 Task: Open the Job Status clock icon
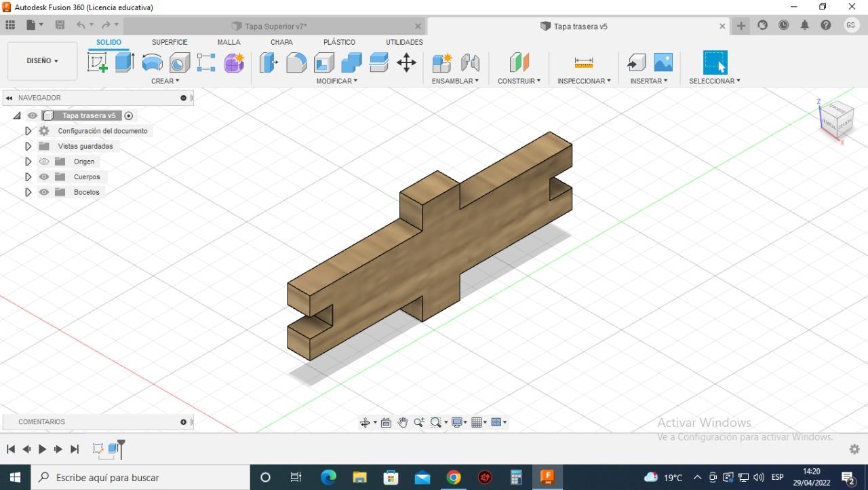[x=783, y=25]
